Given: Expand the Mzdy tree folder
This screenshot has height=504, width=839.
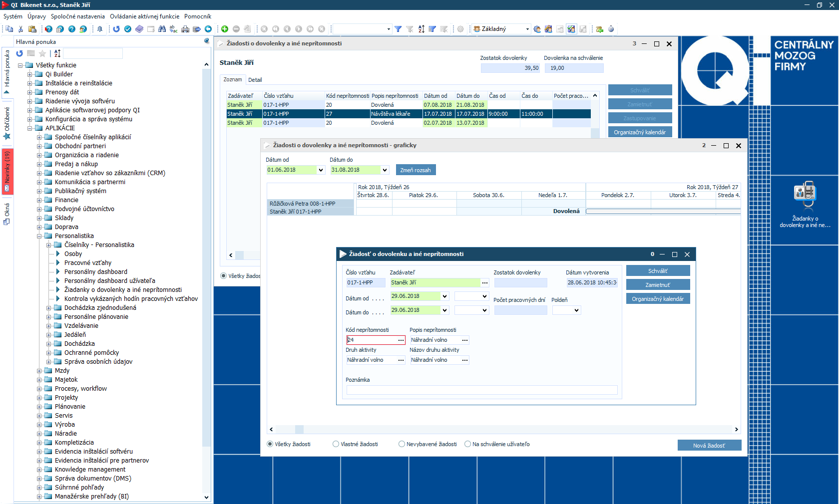Looking at the screenshot, I should point(39,371).
